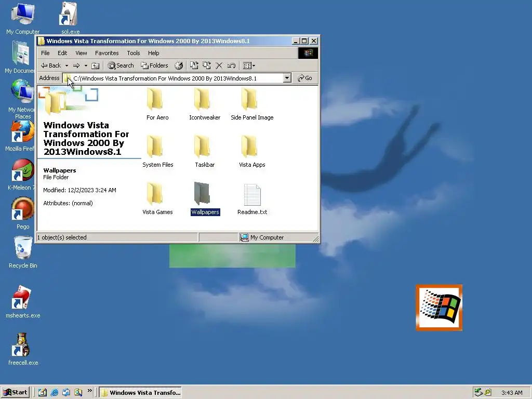The width and height of the screenshot is (532, 399).
Task: Launch Outlook Express from quick launch
Action: point(66,393)
